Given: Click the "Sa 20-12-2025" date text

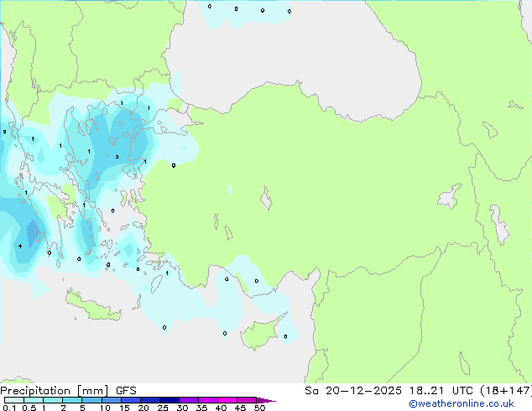Looking at the screenshot, I should 353,391.
